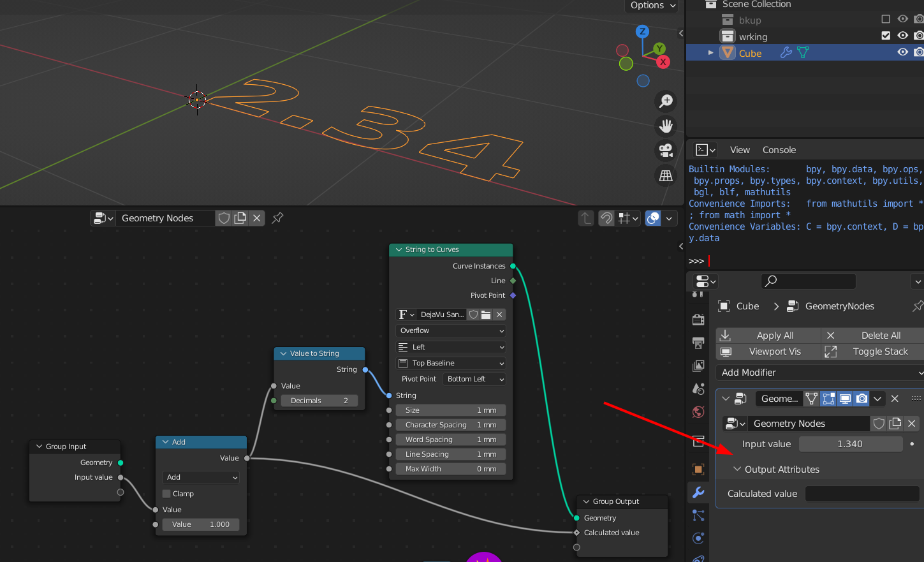Click the Decimals slider in Value to String
The height and width of the screenshot is (562, 924).
[319, 401]
